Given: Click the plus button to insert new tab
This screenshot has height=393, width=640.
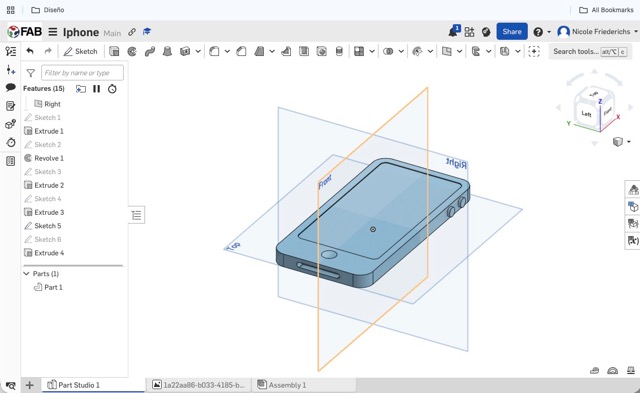Looking at the screenshot, I should tap(29, 385).
